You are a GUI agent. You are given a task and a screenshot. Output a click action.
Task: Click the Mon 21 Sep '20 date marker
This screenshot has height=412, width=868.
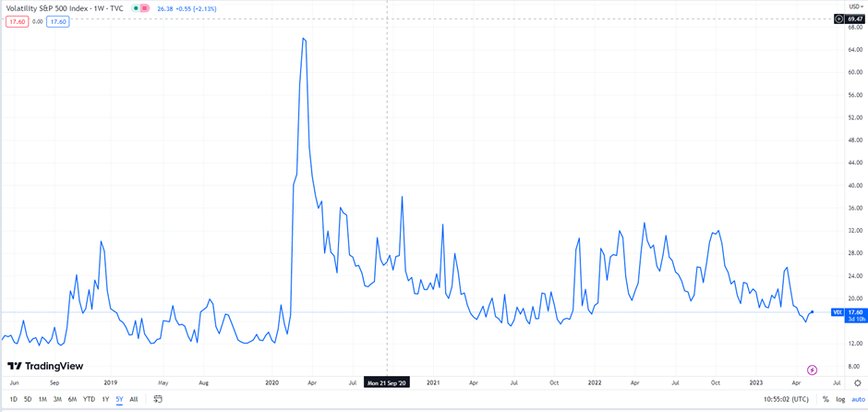click(x=388, y=382)
